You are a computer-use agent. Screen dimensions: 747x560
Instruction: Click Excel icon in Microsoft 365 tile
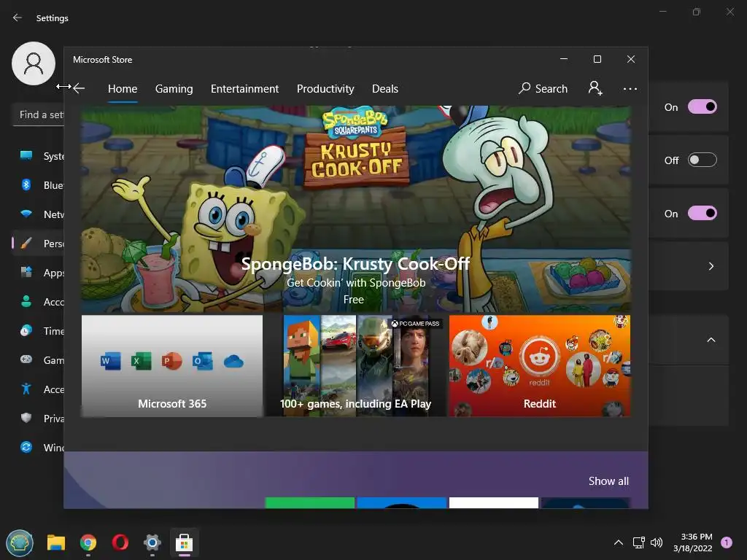(x=141, y=361)
